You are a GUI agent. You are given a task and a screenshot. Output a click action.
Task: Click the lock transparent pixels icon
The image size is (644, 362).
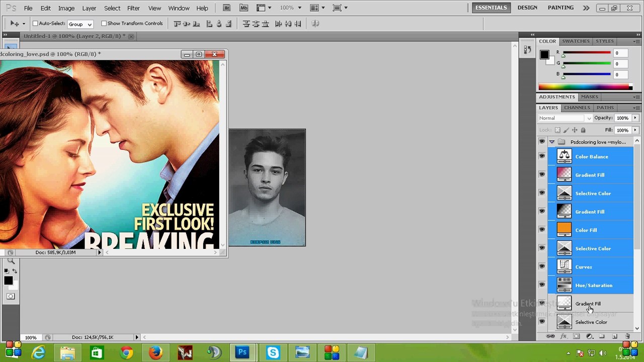pyautogui.click(x=557, y=130)
